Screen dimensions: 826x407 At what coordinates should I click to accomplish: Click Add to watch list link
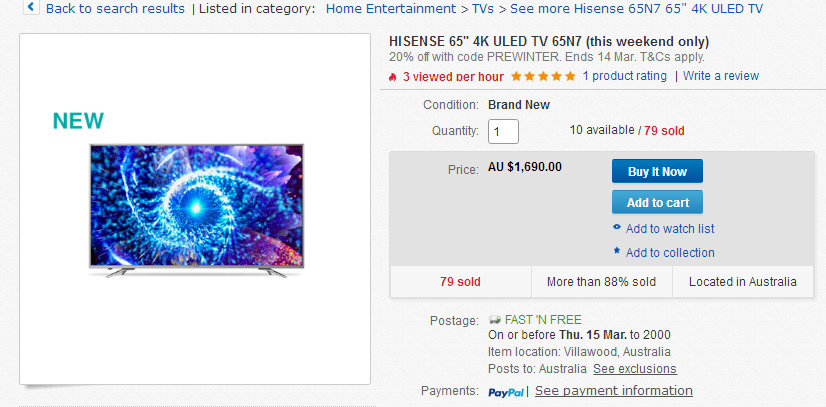(670, 229)
